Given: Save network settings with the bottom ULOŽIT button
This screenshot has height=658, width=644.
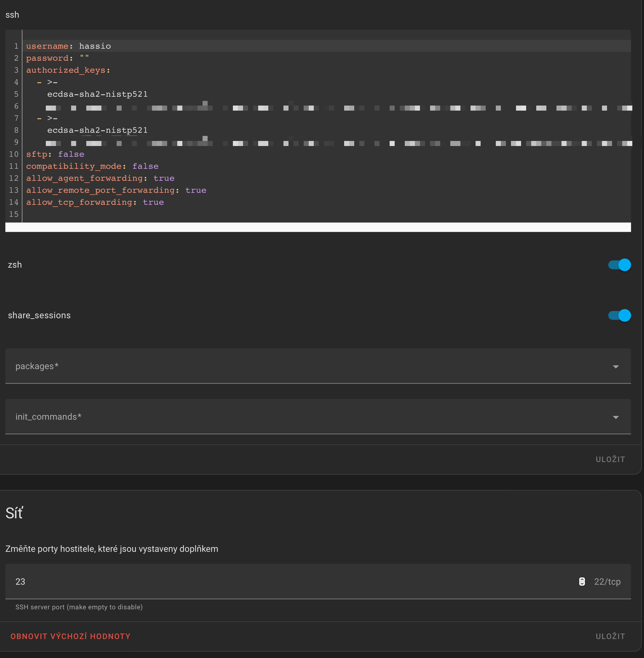Looking at the screenshot, I should pos(610,636).
